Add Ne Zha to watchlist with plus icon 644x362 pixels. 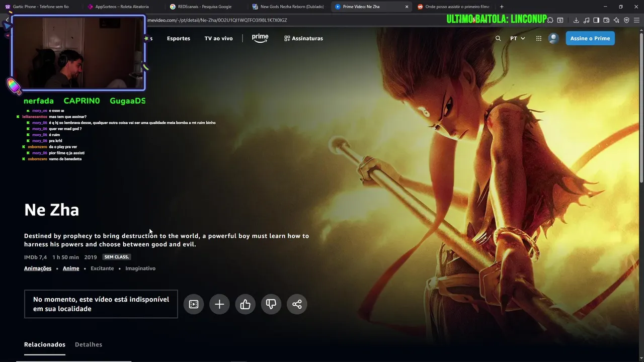[x=219, y=304]
